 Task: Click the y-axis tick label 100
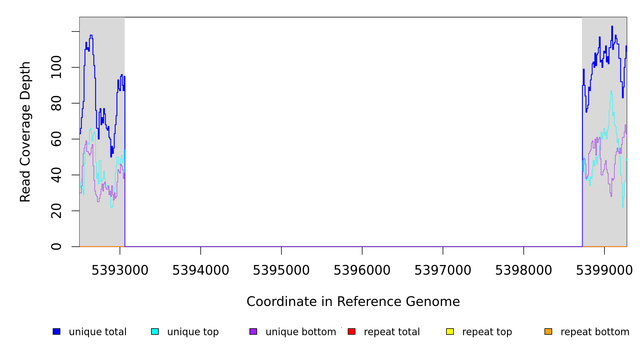(x=56, y=67)
